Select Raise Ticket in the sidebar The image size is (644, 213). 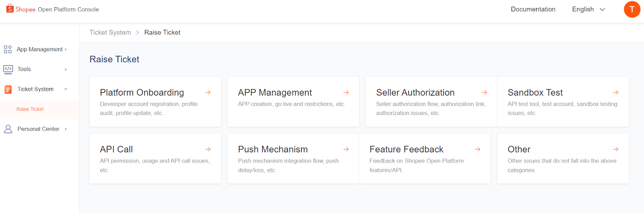pos(30,109)
